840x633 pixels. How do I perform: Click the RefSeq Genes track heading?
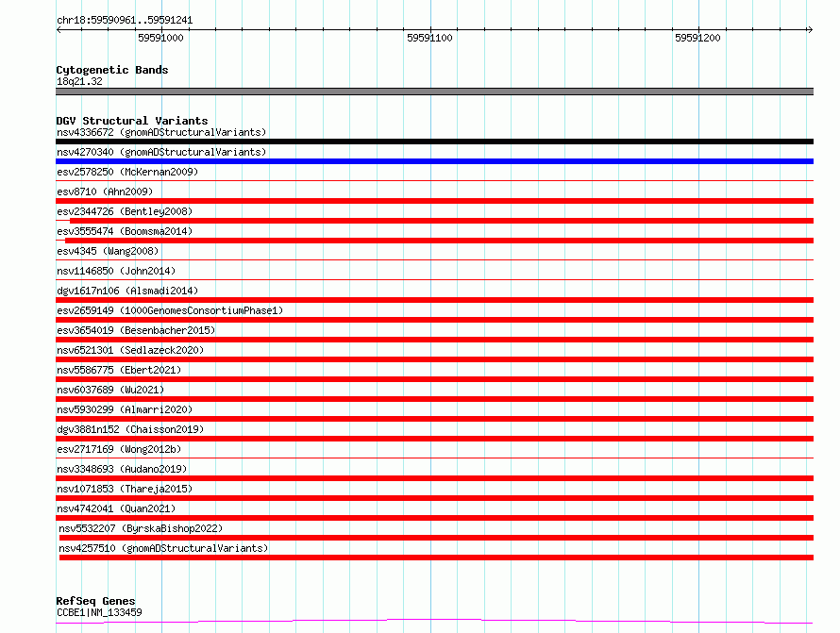point(95,601)
